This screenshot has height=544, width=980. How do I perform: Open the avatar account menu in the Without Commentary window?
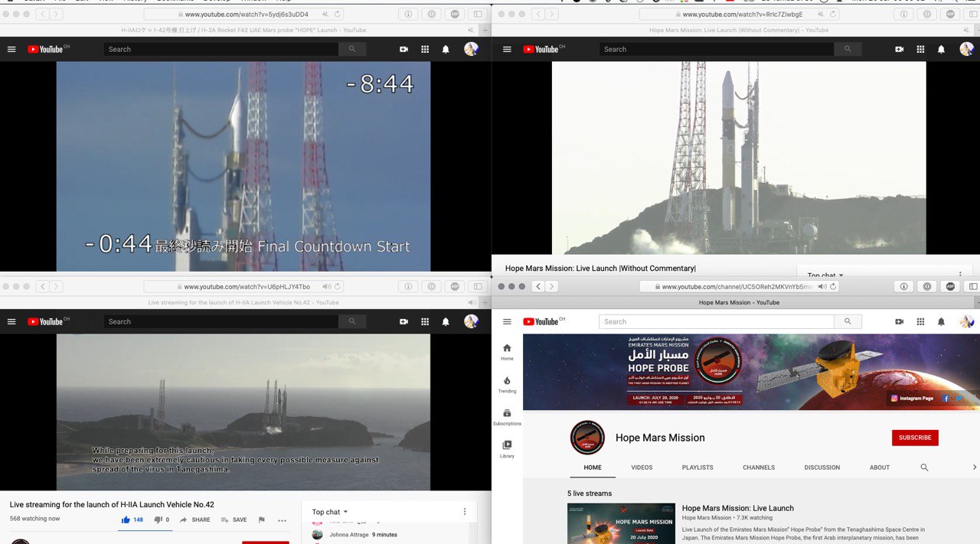click(x=966, y=49)
